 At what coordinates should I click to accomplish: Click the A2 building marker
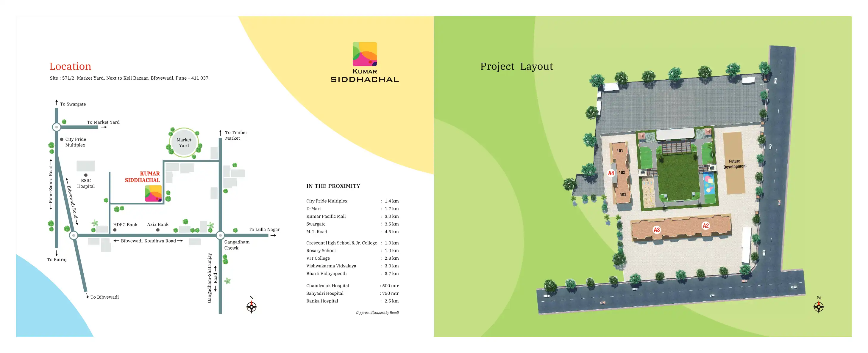(705, 226)
